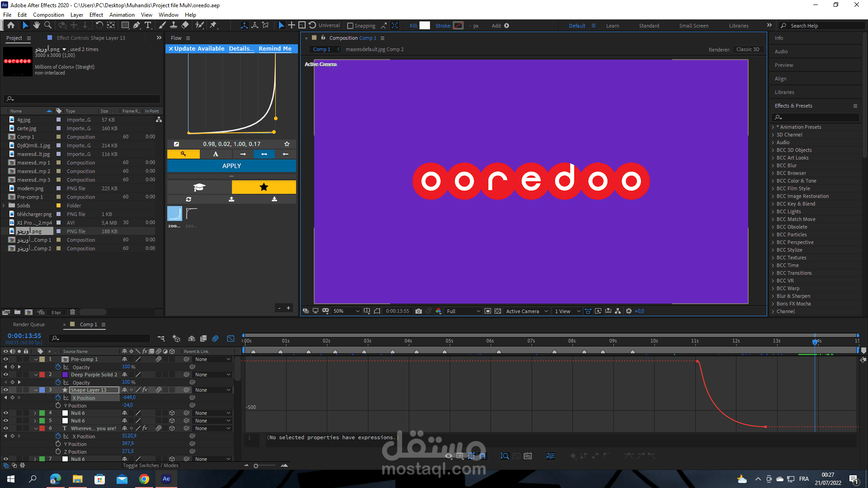Open the 50% magnification dropdown
The image size is (868, 488).
coord(346,311)
